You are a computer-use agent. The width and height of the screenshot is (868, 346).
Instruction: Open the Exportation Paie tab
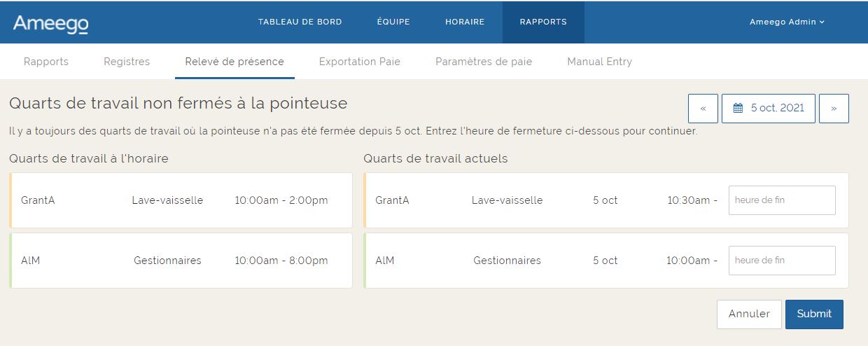point(360,62)
